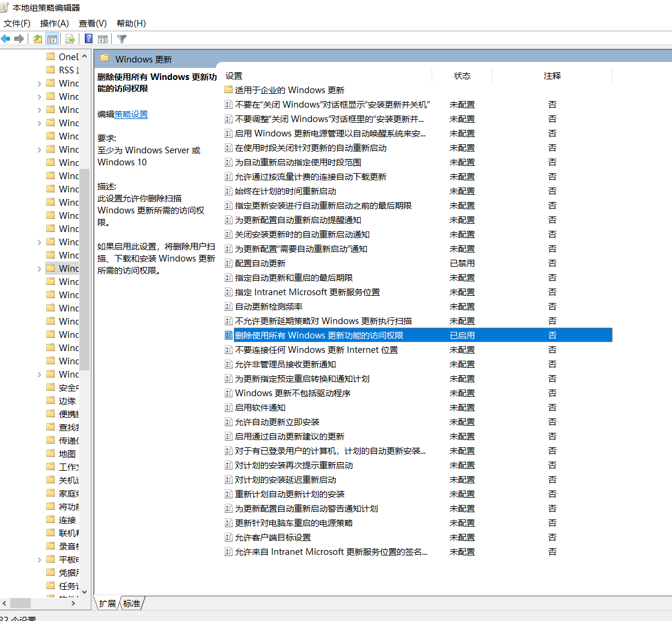
Task: Click the tree scrollbar up arrow
Action: click(x=84, y=56)
